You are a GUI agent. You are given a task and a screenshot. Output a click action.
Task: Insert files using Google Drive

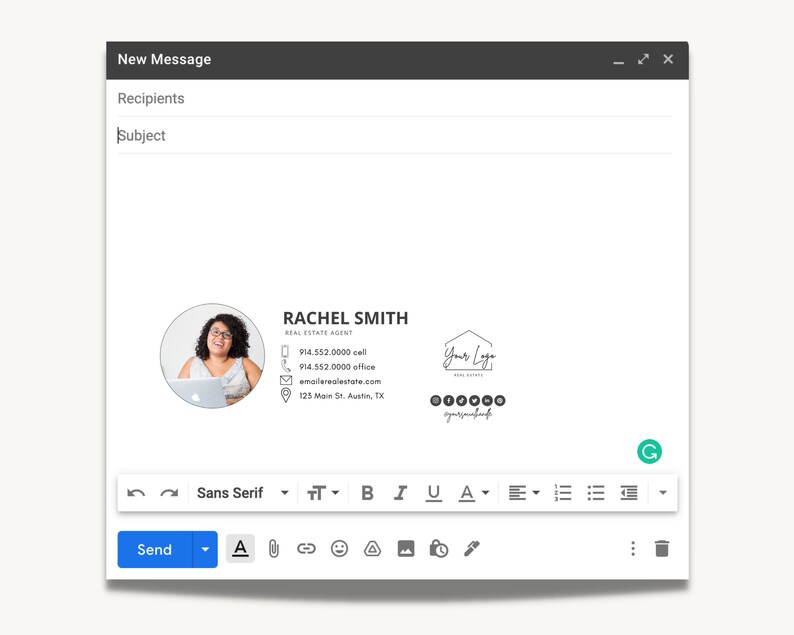click(x=372, y=548)
